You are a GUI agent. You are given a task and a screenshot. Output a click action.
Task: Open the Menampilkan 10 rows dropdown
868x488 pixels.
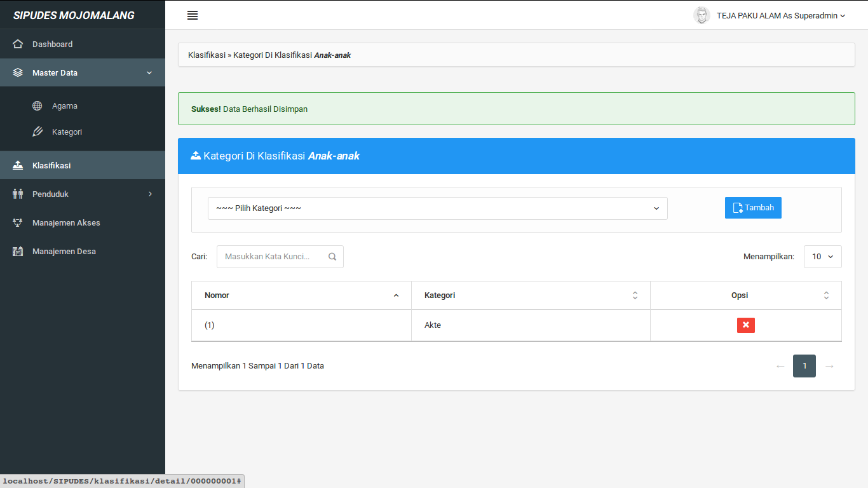click(x=823, y=257)
